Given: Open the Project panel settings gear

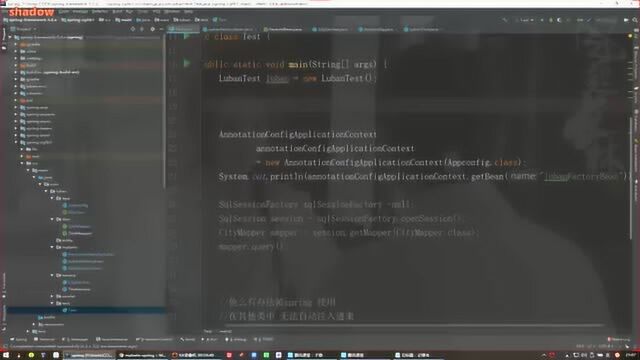Looking at the screenshot, I should tap(152, 29).
